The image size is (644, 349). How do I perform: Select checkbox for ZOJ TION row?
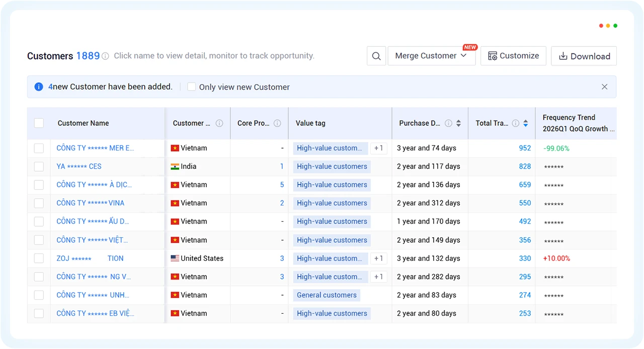tap(39, 258)
